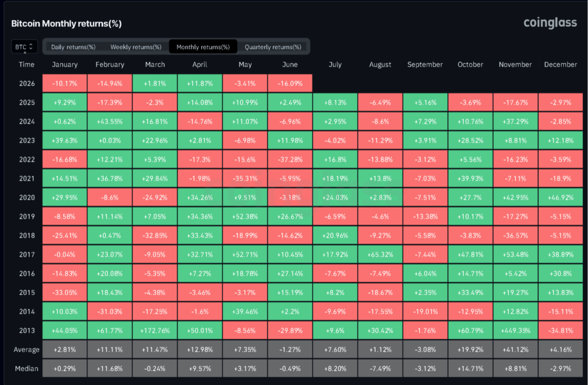
Task: Click the 2025 November cell -17.67%
Action: (x=515, y=102)
